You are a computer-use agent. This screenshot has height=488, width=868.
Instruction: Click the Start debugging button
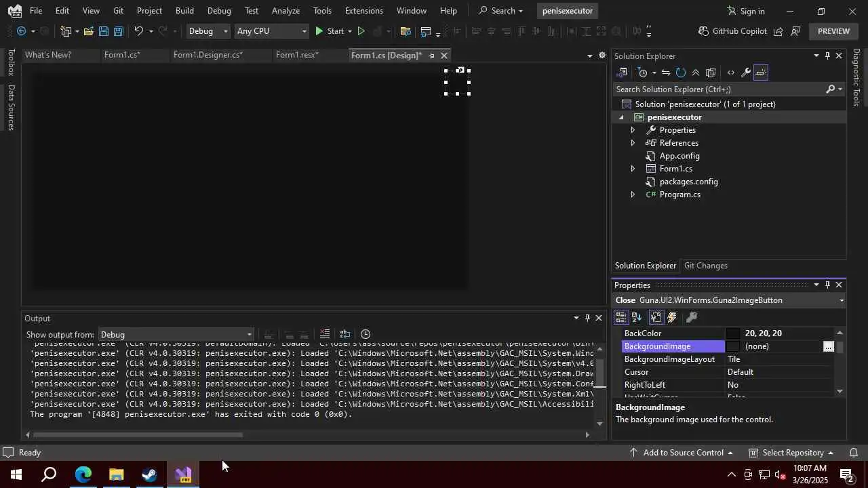coord(329,31)
